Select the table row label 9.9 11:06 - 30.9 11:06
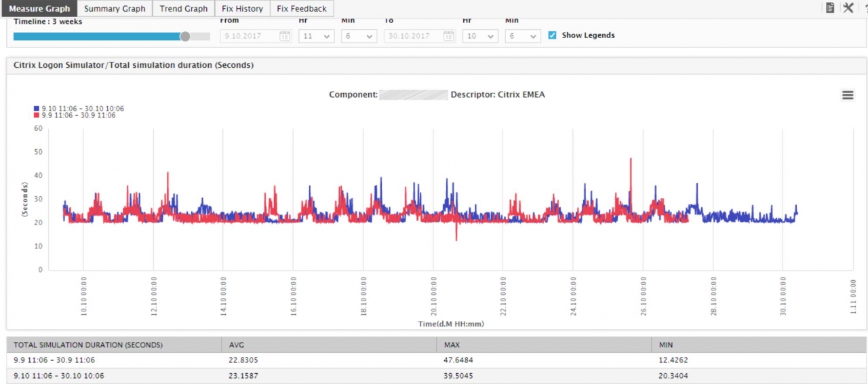 [54, 360]
